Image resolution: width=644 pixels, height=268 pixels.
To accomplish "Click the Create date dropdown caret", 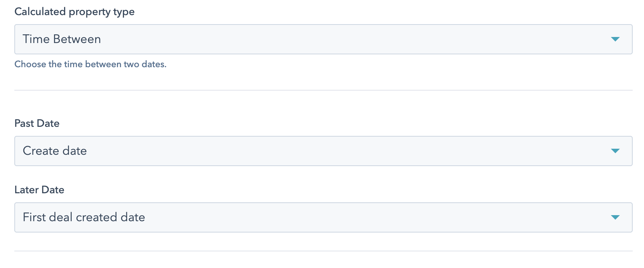I will coord(615,151).
